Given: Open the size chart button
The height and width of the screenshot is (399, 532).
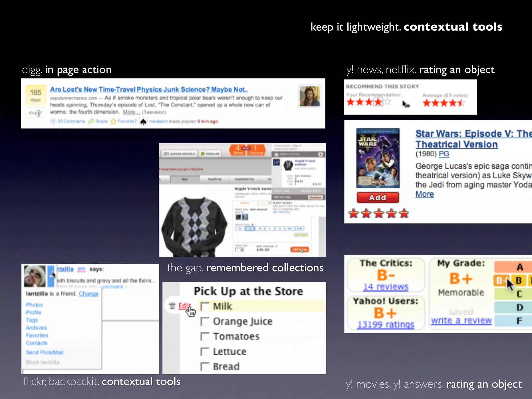Looking at the screenshot, I should click(301, 235).
